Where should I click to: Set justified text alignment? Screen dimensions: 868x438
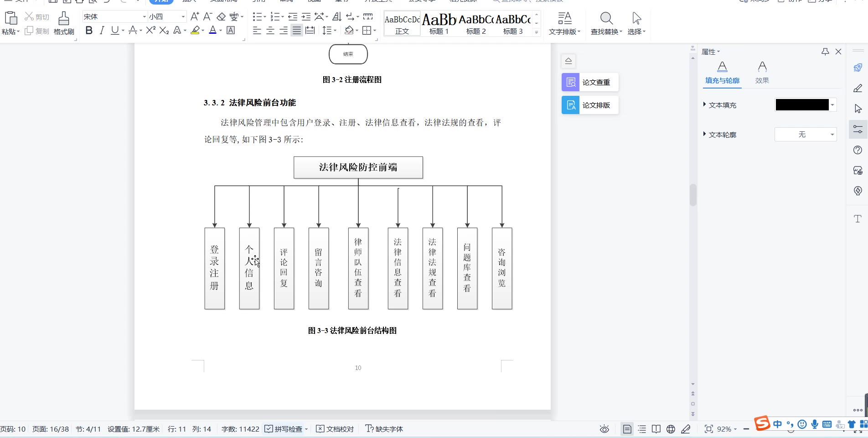297,30
